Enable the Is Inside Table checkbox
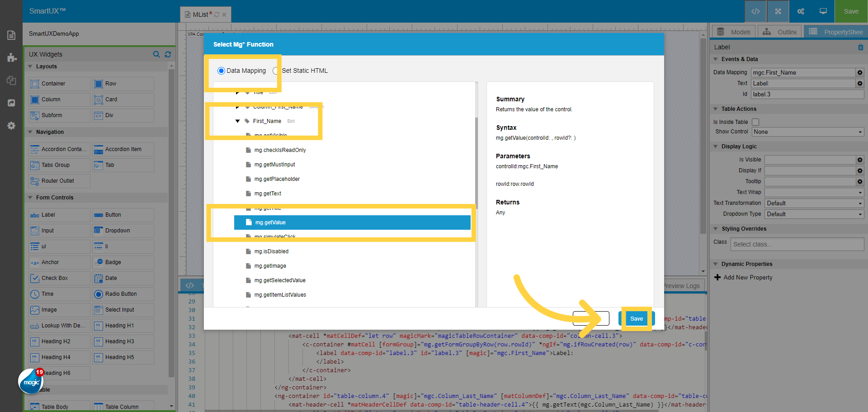This screenshot has height=412, width=868. (755, 122)
